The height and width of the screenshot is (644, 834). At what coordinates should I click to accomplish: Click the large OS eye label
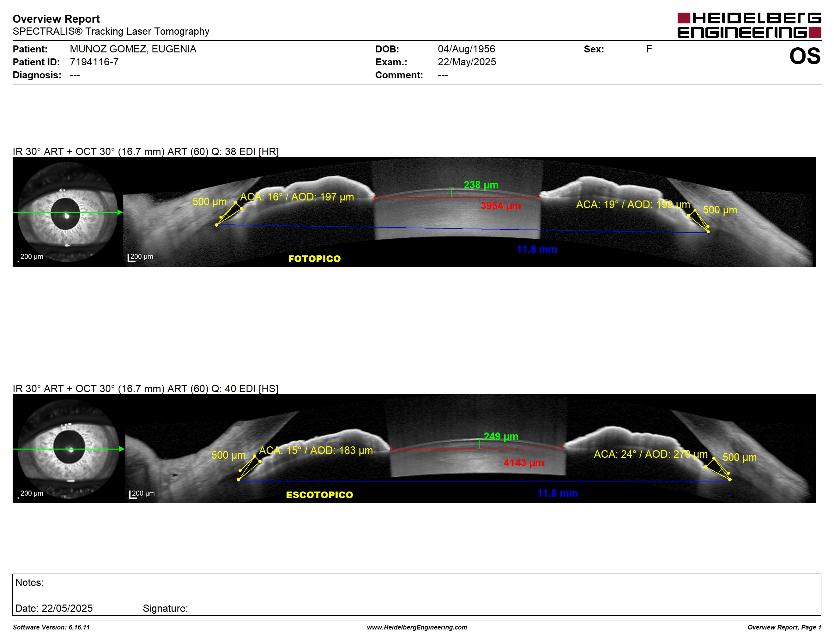coord(805,56)
